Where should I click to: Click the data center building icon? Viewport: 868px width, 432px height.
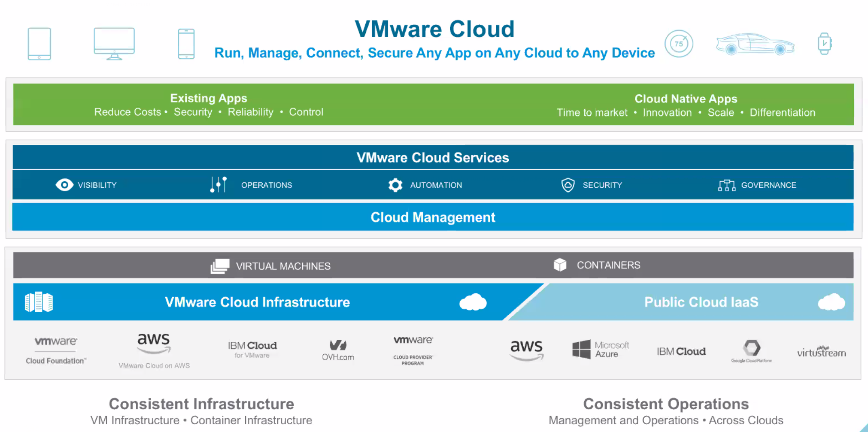(39, 302)
